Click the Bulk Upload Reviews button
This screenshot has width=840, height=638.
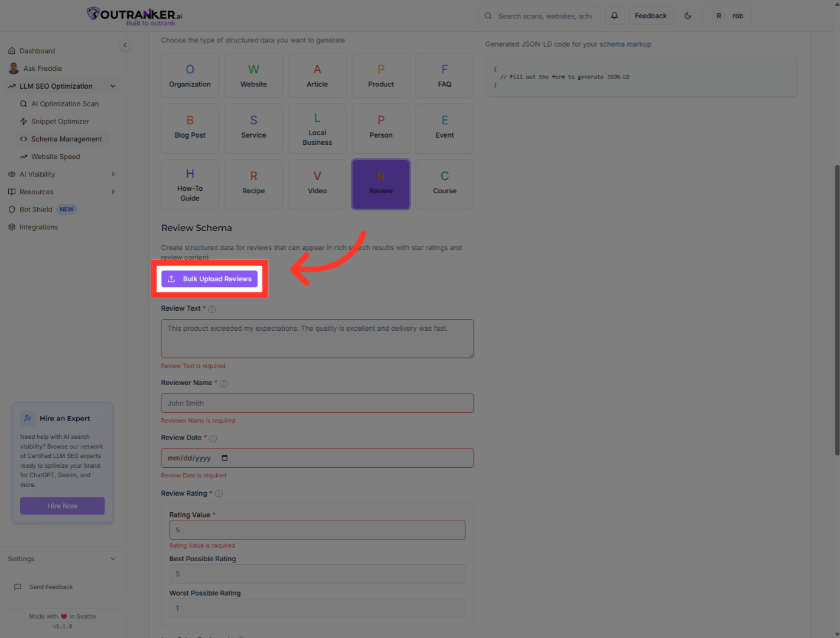(x=210, y=279)
